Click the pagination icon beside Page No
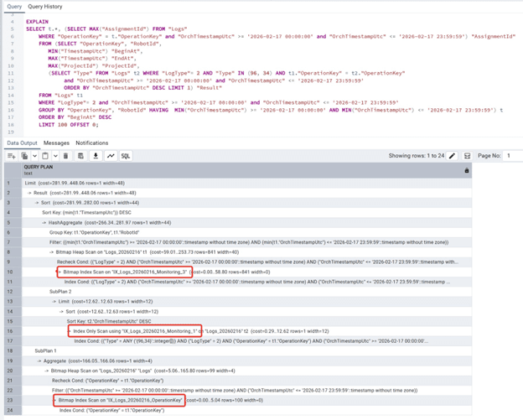Image resolution: width=523 pixels, height=420 pixels. click(x=468, y=156)
